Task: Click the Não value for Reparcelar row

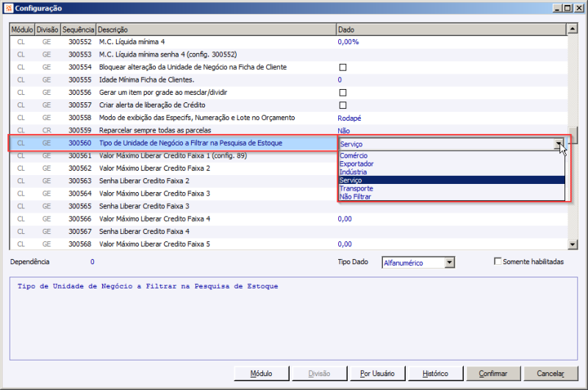Action: [x=343, y=131]
